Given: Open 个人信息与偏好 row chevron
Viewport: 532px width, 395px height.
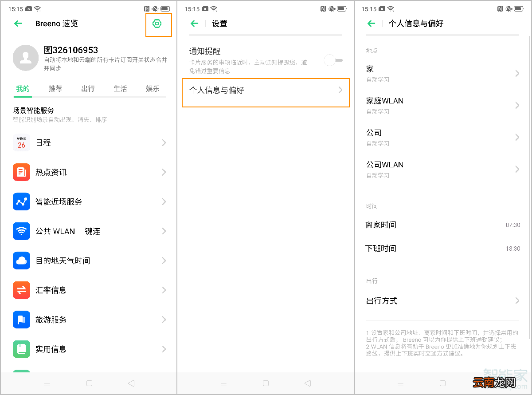Looking at the screenshot, I should click(340, 90).
